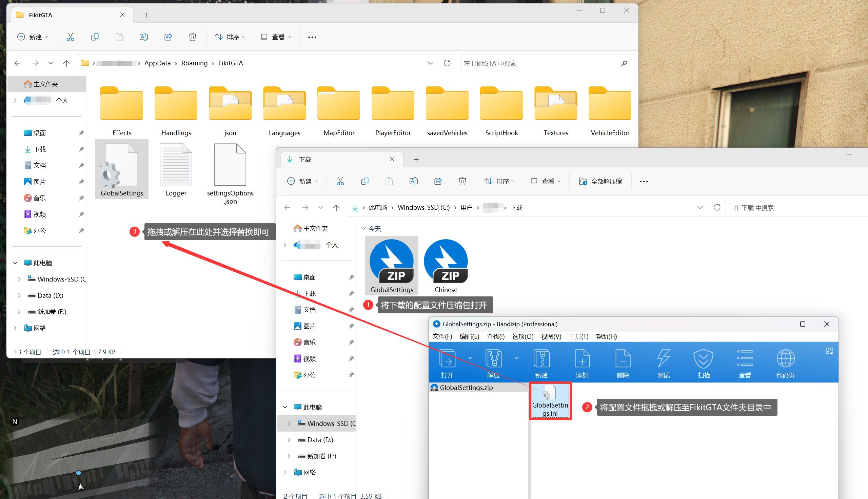Screen dimensions: 868x499
Task: Open 选项(O) menu in Bandizip
Action: (x=522, y=336)
